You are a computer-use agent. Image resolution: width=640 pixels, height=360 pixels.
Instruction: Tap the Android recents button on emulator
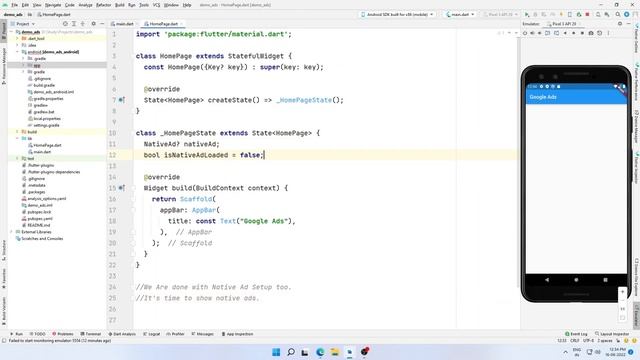point(605,280)
